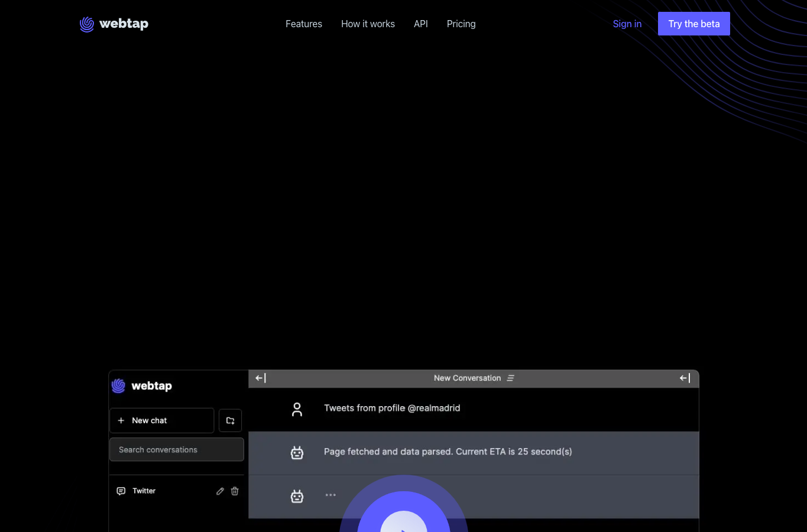Open the Features nav link
807x532 pixels.
304,24
